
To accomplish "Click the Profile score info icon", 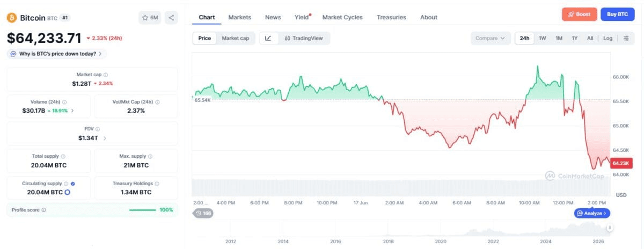I will (43, 210).
